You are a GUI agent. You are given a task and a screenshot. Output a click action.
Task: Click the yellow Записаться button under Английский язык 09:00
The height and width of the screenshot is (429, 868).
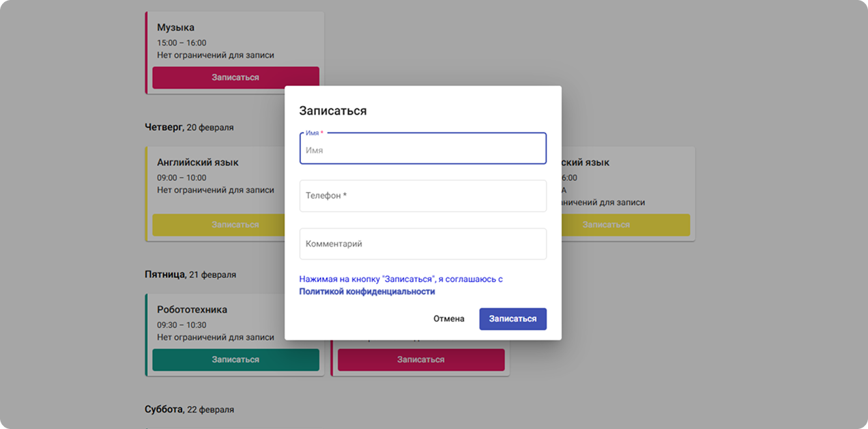218,225
